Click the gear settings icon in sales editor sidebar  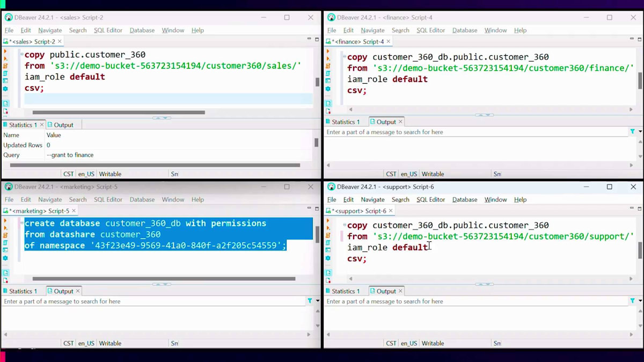[x=5, y=89]
